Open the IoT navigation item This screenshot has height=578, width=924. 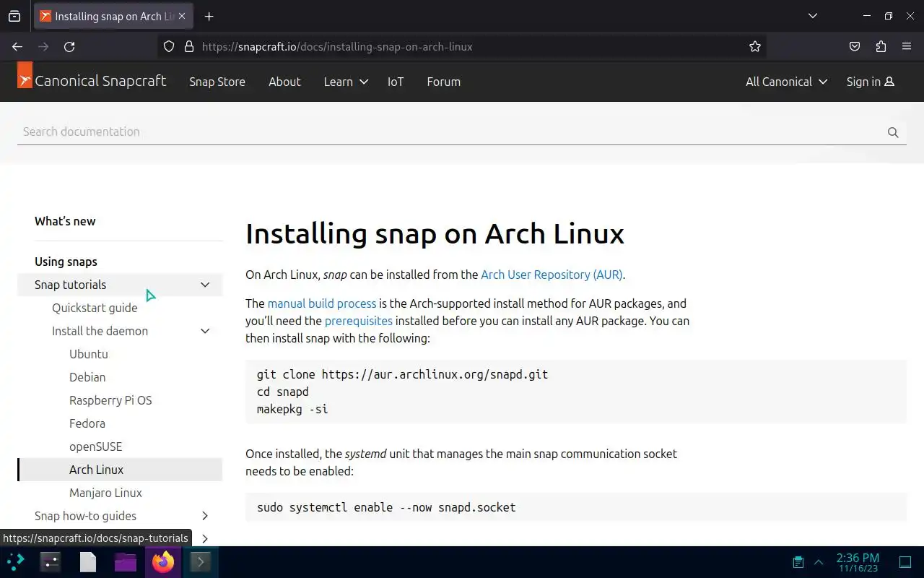point(396,82)
